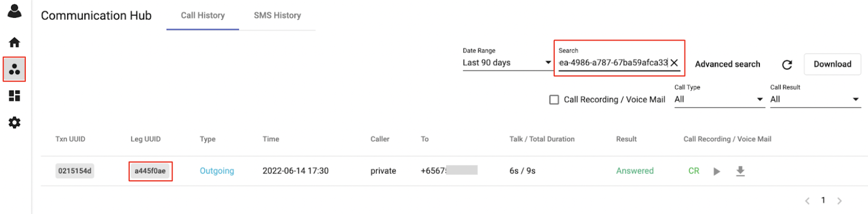Open the Call Type dropdown
The image size is (868, 214).
(719, 99)
